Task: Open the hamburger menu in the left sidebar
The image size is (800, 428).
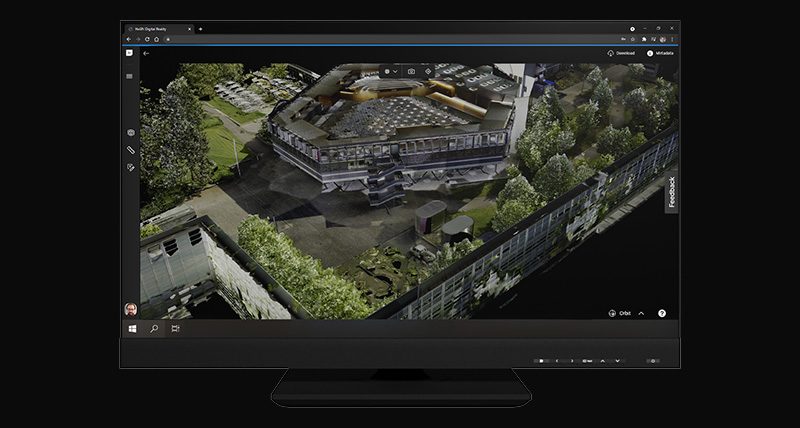Action: pos(130,76)
